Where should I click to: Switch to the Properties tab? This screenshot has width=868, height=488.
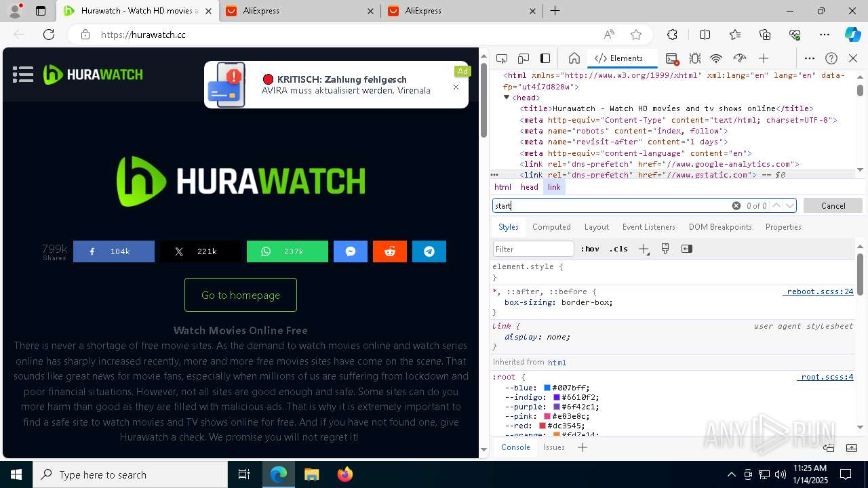click(783, 227)
